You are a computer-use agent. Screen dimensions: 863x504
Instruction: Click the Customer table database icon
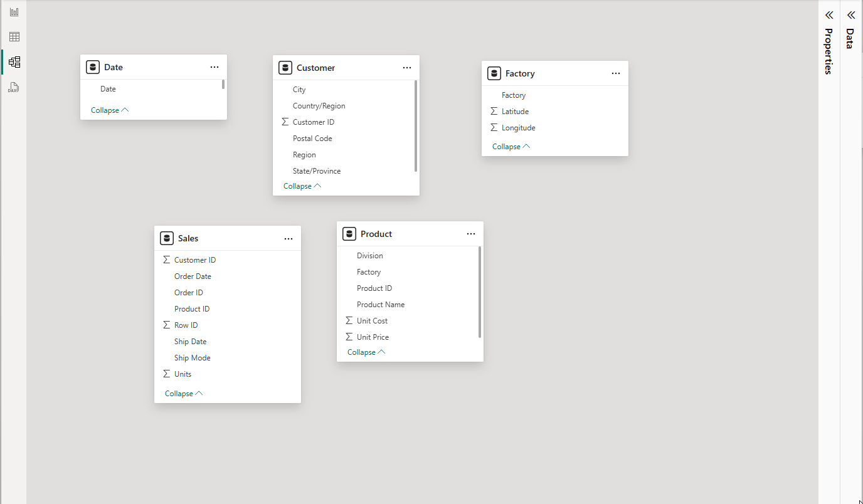pyautogui.click(x=285, y=68)
